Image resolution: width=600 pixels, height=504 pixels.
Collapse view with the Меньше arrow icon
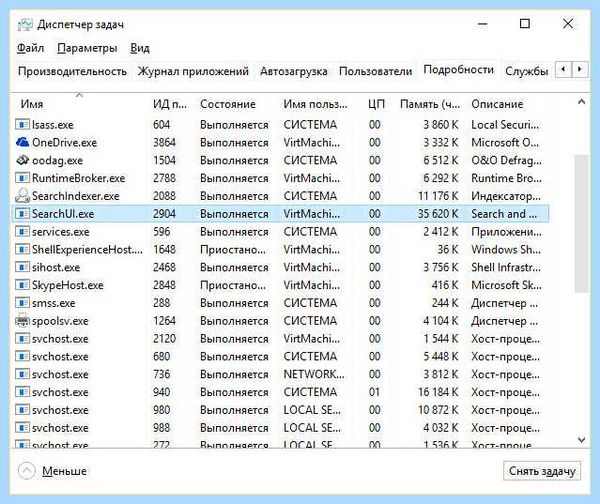[26, 471]
